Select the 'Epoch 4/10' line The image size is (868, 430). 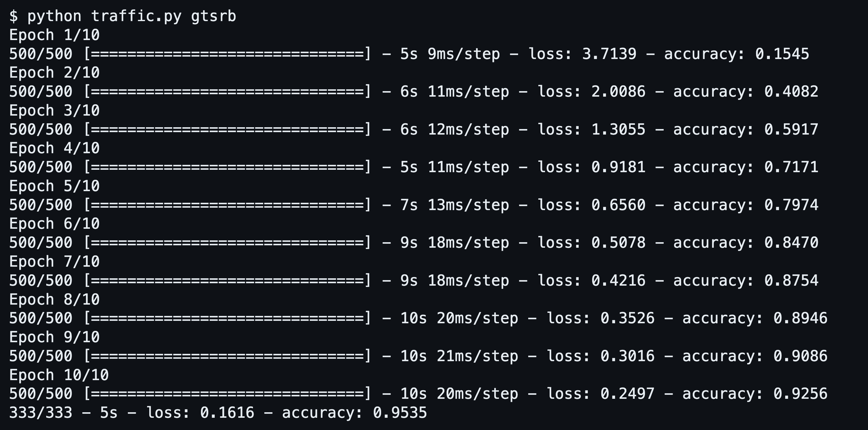pyautogui.click(x=54, y=148)
